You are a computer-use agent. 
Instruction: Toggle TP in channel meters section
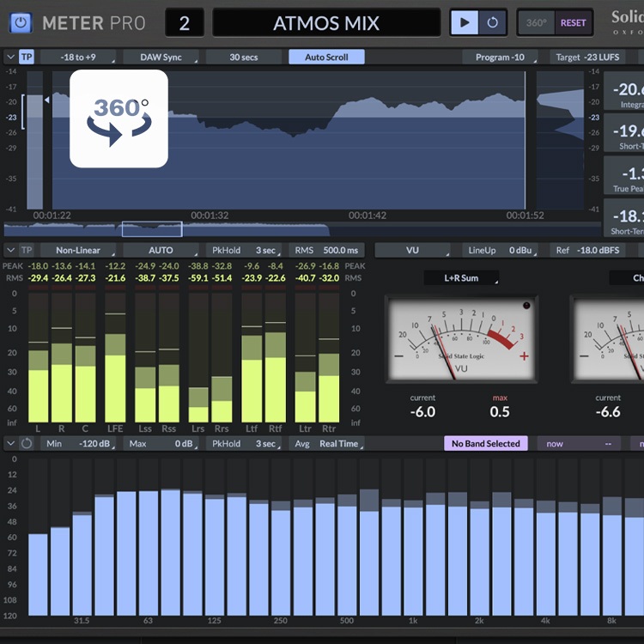27,251
